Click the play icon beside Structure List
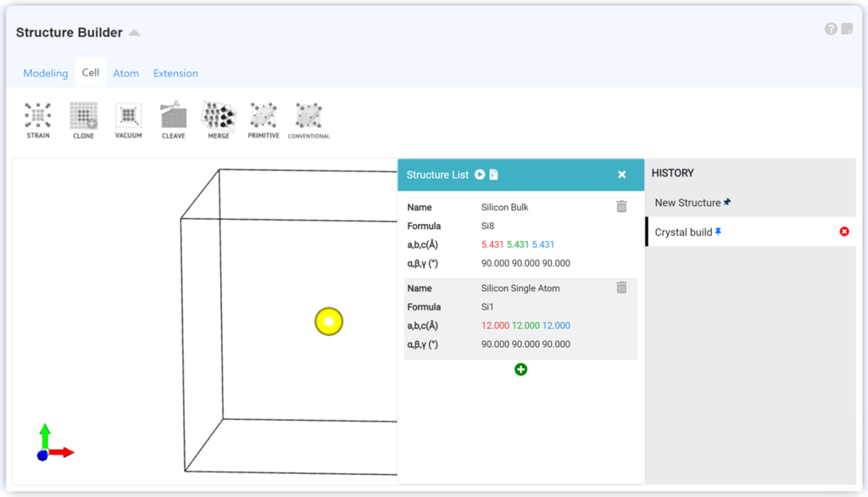Image resolution: width=868 pixels, height=497 pixels. click(x=480, y=175)
